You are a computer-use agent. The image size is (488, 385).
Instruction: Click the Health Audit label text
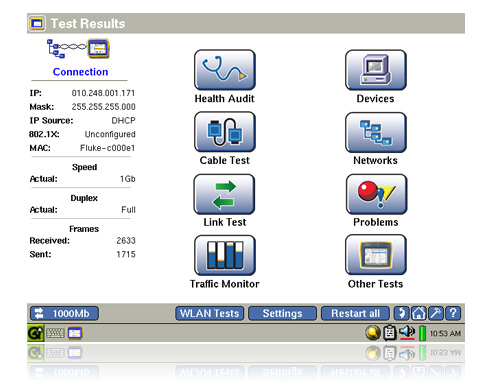tap(225, 99)
